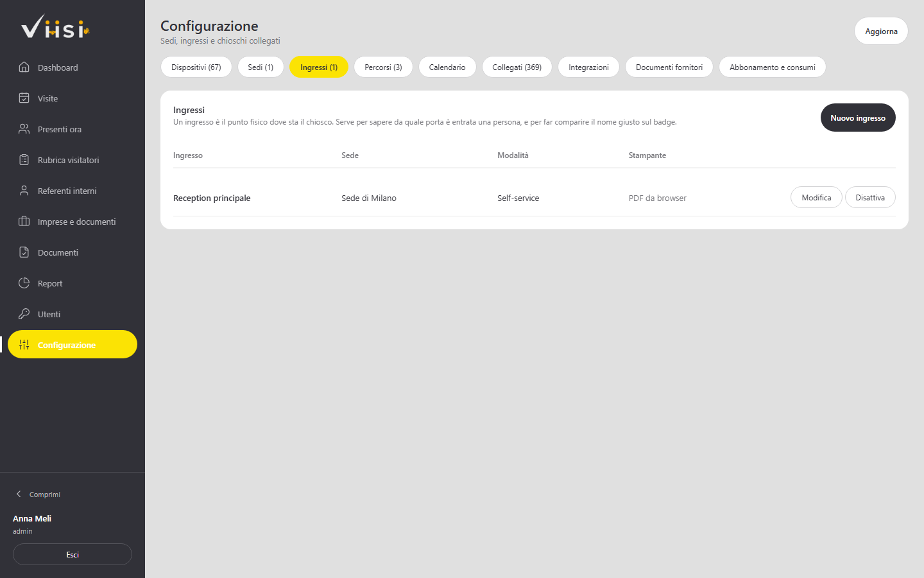
Task: Open Dashboard from the sidebar menu
Action: point(73,67)
